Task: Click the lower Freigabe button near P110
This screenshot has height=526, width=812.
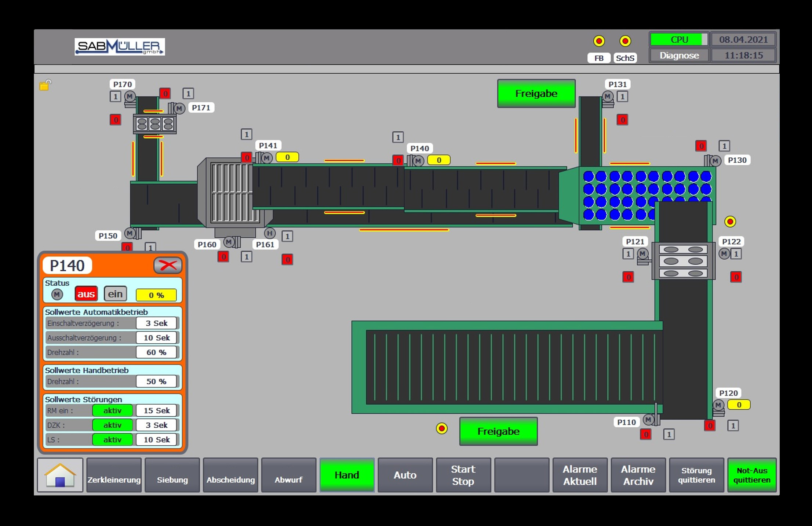Action: [499, 431]
